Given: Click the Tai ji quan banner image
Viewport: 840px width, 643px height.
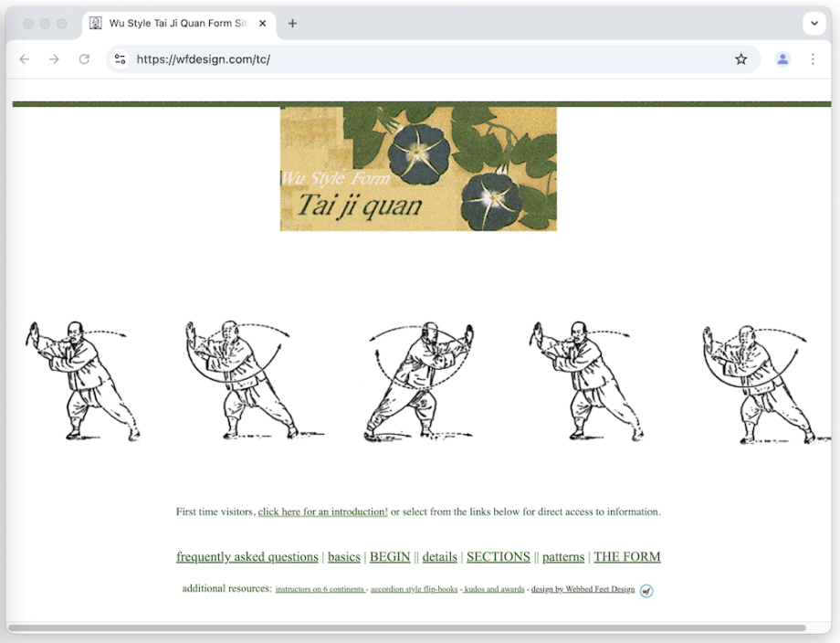Looking at the screenshot, I should [418, 169].
